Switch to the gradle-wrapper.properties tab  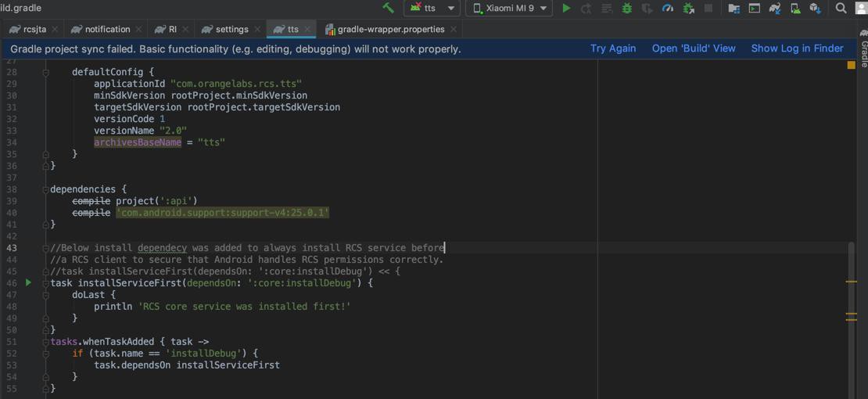point(390,29)
